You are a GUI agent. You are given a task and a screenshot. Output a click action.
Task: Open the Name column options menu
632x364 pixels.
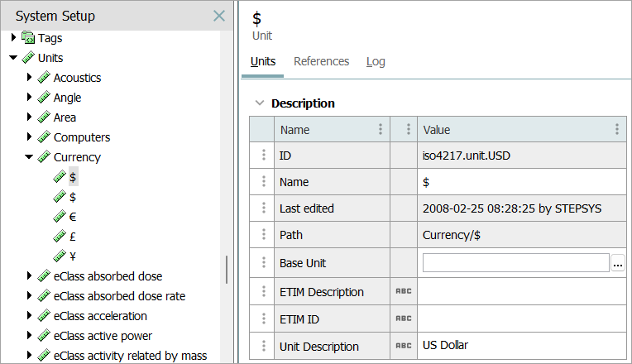tap(381, 130)
